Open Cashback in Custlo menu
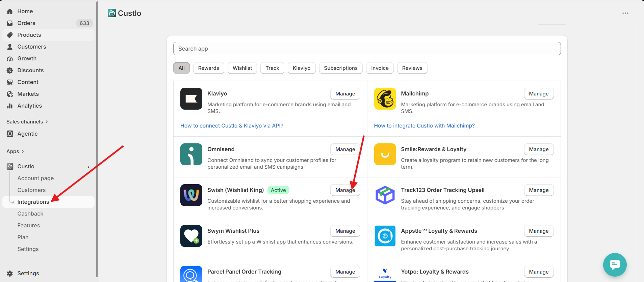The width and height of the screenshot is (644, 282). [x=30, y=214]
